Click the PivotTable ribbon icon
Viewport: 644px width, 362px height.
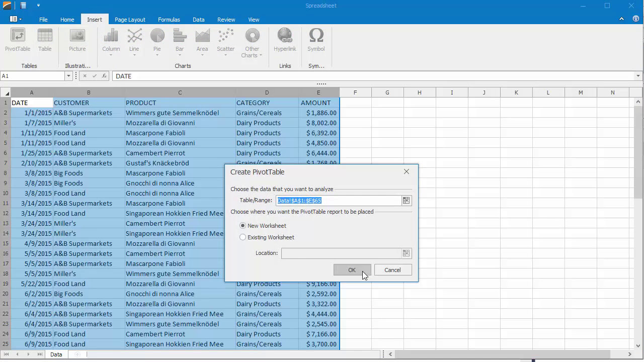point(18,40)
